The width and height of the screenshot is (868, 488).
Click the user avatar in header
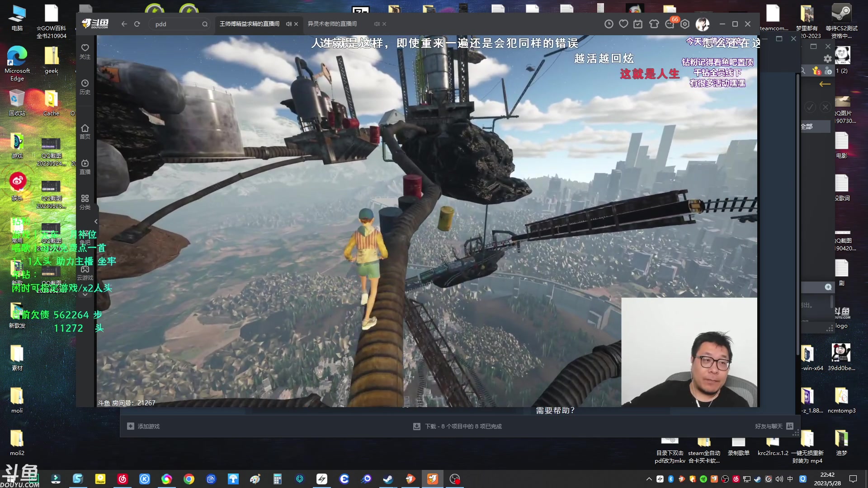click(x=702, y=24)
